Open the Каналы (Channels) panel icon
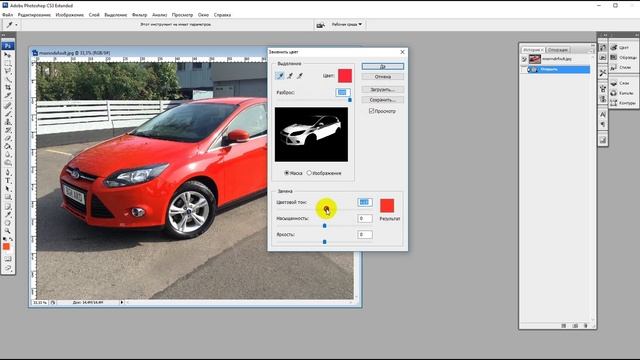 (614, 93)
